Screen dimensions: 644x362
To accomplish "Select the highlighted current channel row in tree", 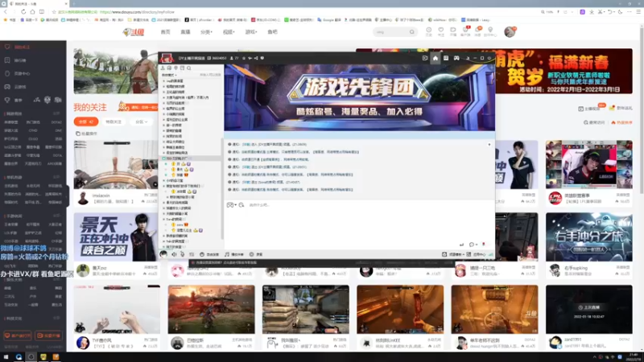I will pyautogui.click(x=191, y=158).
